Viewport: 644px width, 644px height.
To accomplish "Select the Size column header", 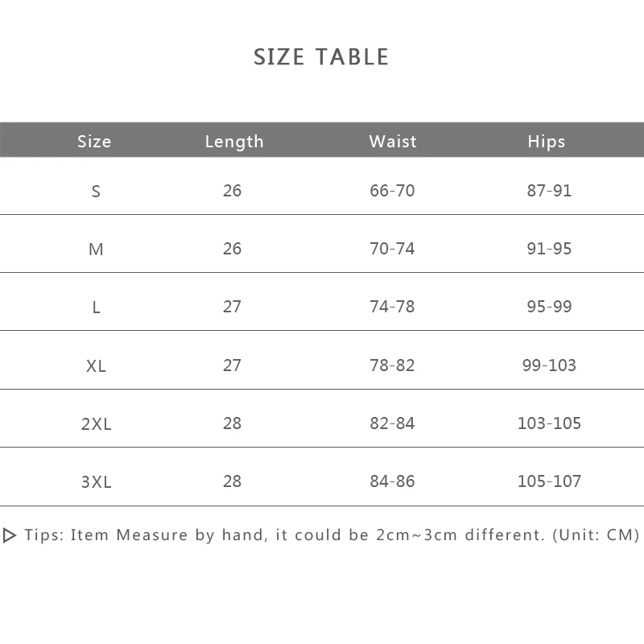I will 94,142.
